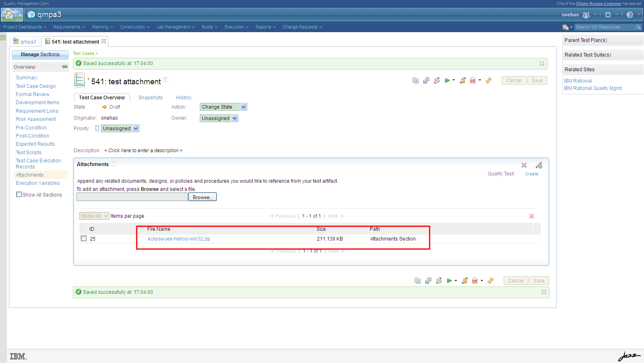
Task: Click the home icon in header
Action: (x=9, y=15)
